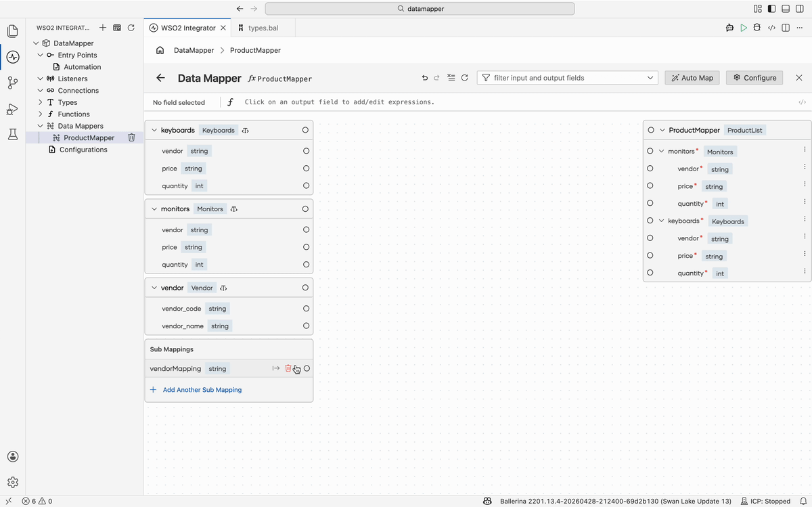
Task: Open Automation under Entry Points
Action: point(83,67)
